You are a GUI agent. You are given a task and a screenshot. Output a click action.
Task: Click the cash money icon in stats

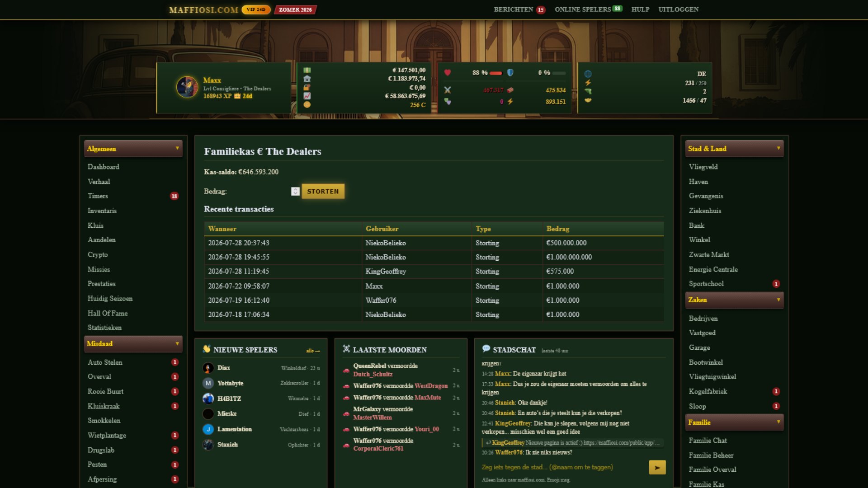307,70
